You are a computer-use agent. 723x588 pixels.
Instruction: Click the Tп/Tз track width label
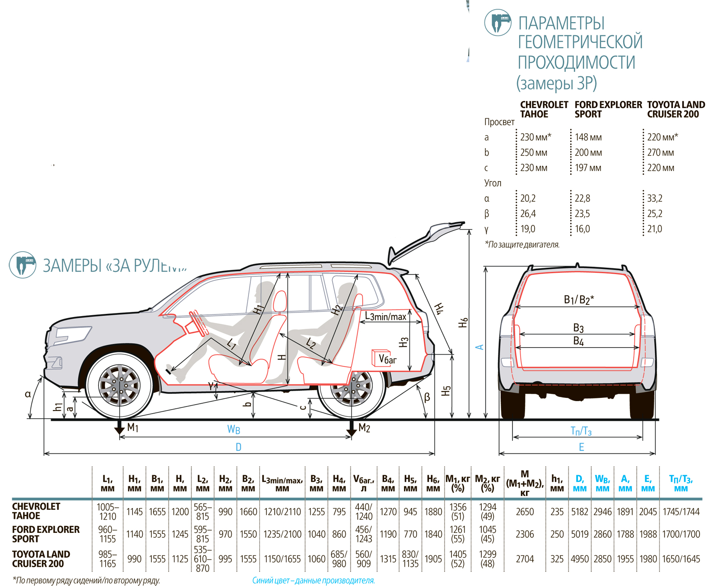click(581, 431)
